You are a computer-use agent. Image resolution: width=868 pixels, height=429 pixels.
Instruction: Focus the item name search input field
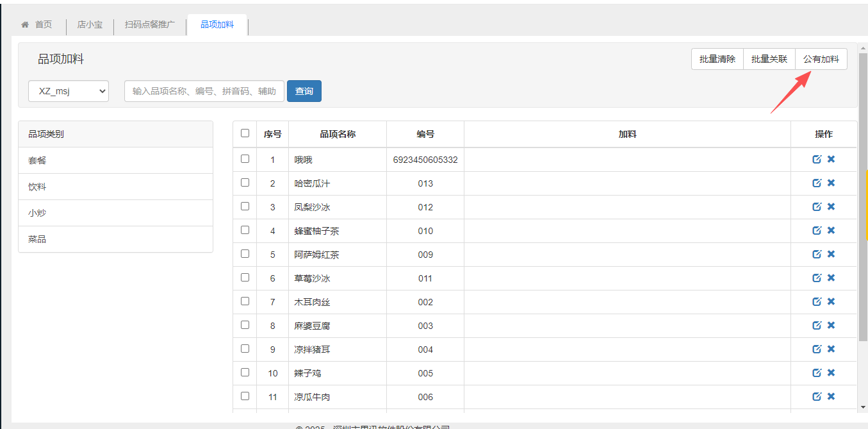pos(204,91)
